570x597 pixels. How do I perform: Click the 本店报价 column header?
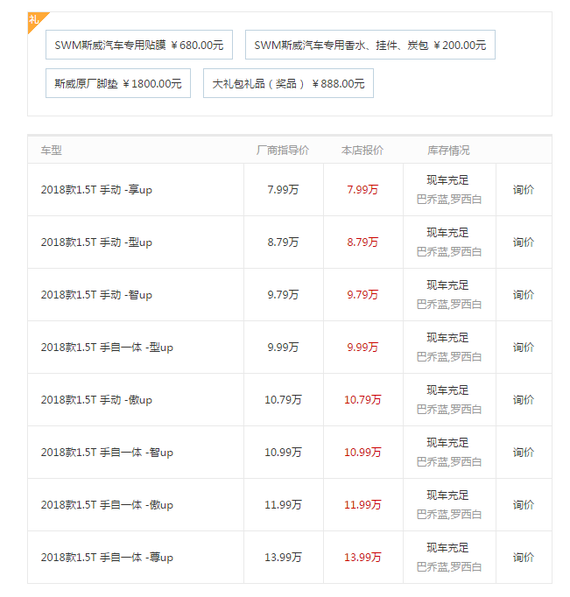point(362,150)
